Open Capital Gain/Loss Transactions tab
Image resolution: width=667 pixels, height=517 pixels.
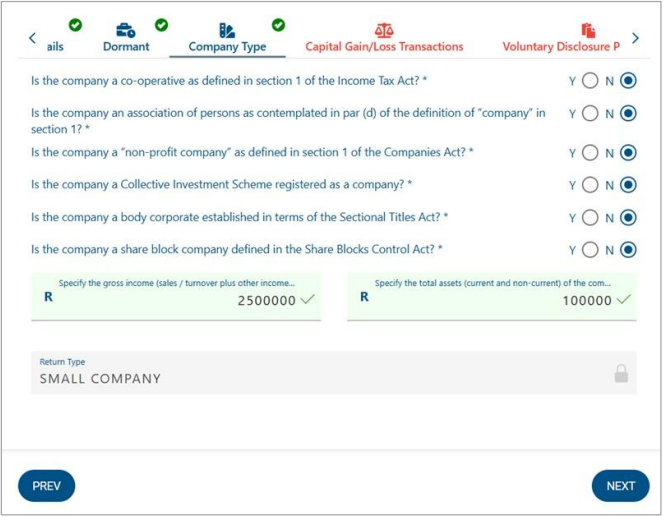(384, 46)
